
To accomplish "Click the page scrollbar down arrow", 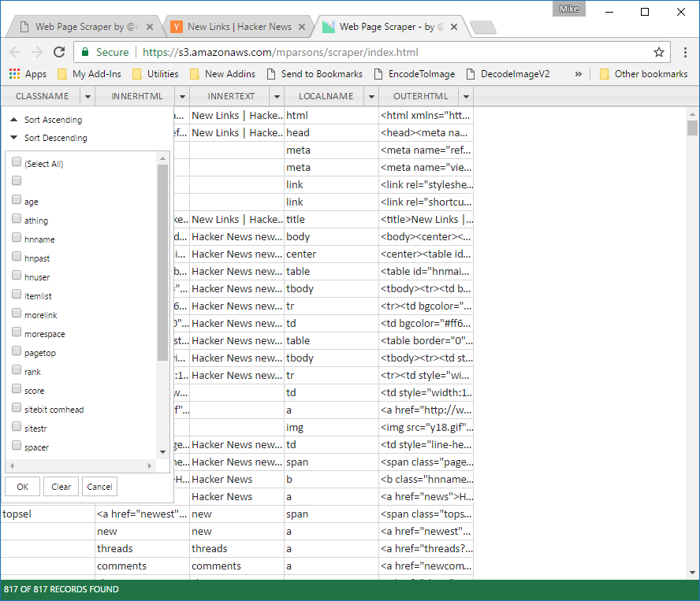I will click(x=692, y=573).
